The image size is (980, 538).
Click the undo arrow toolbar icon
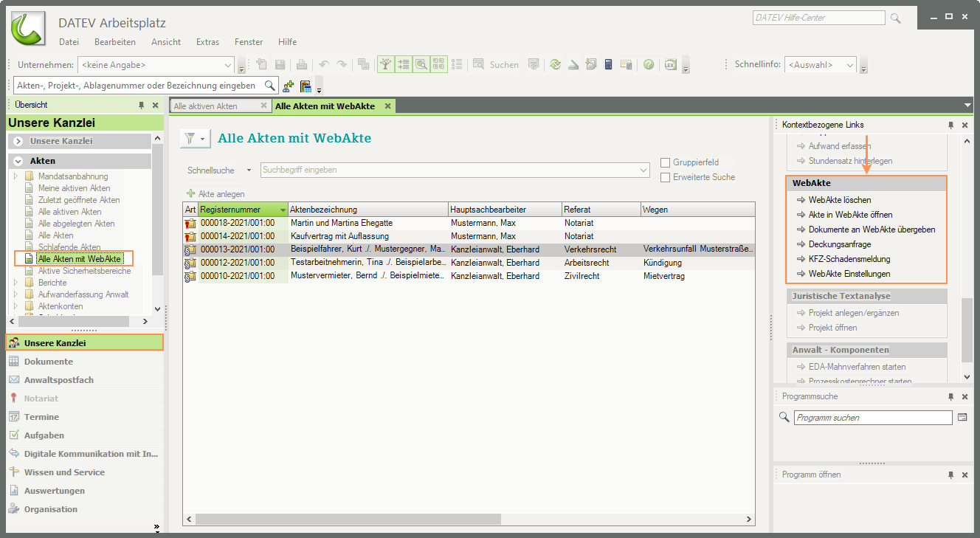324,65
